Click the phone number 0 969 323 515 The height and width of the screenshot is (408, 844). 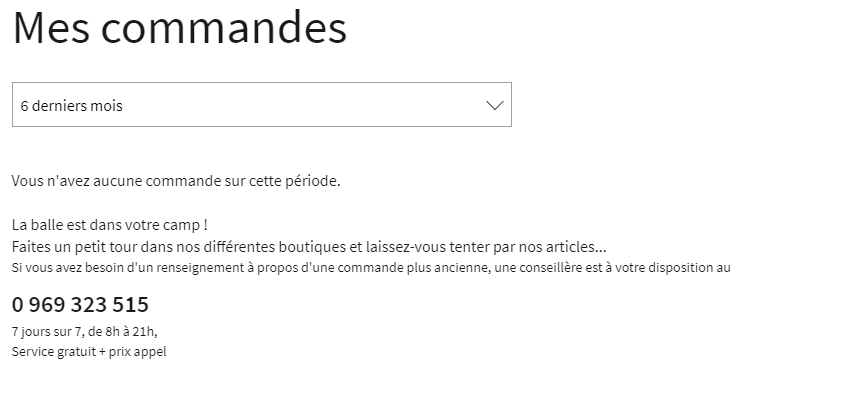point(80,305)
